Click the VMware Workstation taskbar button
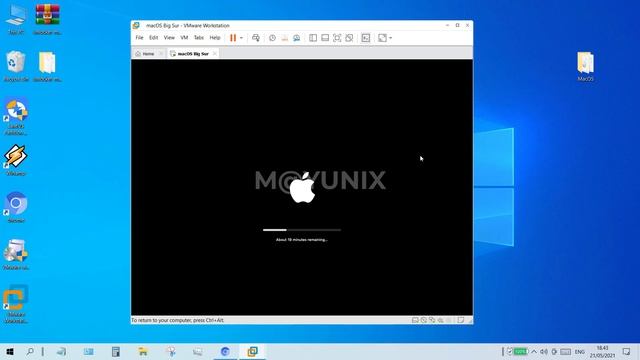 pos(252,351)
